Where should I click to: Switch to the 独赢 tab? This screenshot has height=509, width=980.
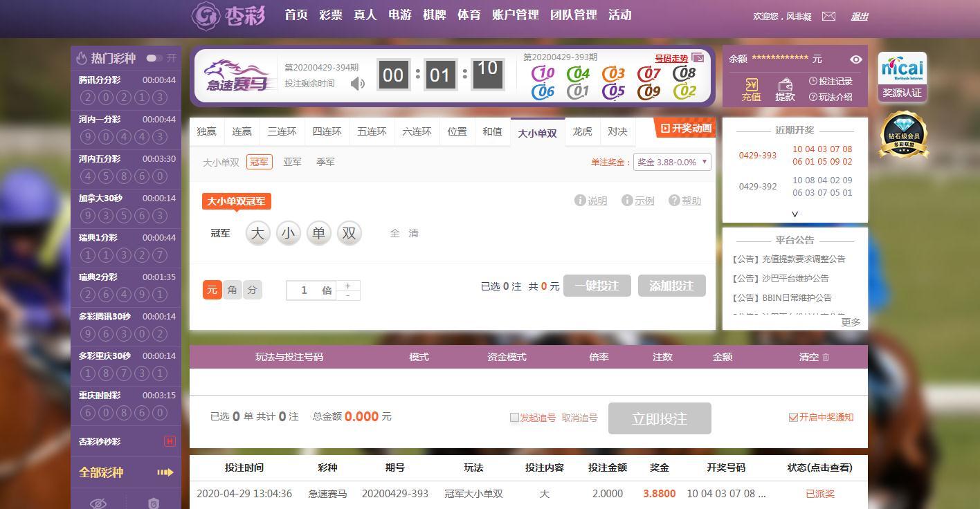point(206,131)
